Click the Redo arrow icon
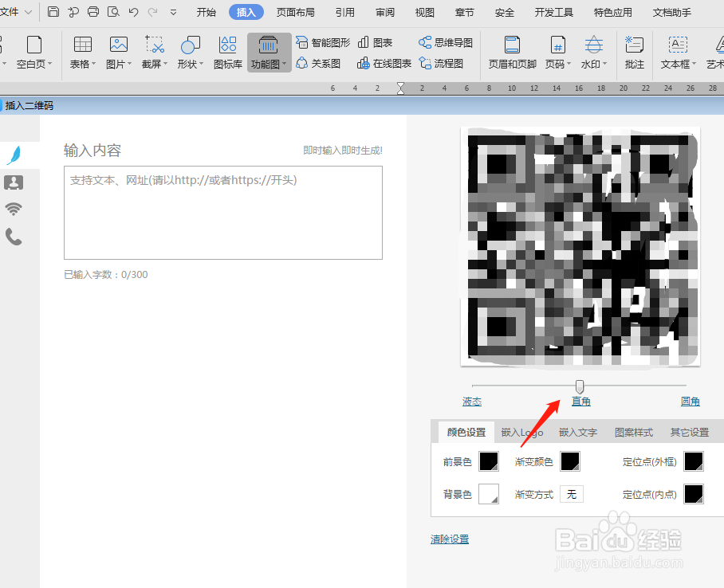 pos(153,12)
